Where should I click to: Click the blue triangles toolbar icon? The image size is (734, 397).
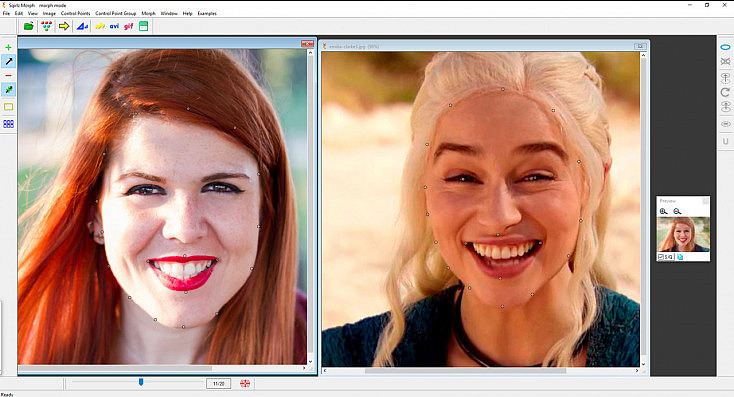82,26
